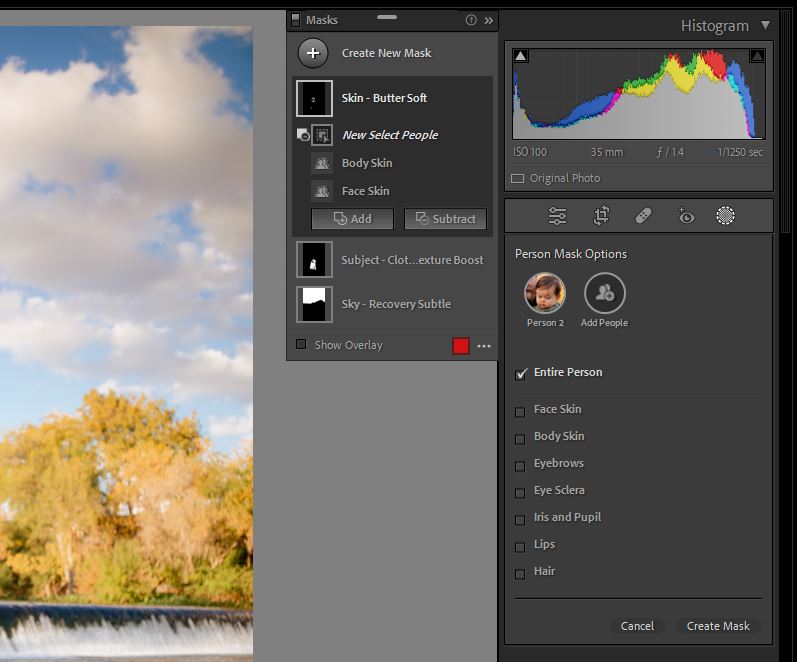Image resolution: width=797 pixels, height=662 pixels.
Task: Select the Crop overlay tool
Action: click(x=601, y=216)
